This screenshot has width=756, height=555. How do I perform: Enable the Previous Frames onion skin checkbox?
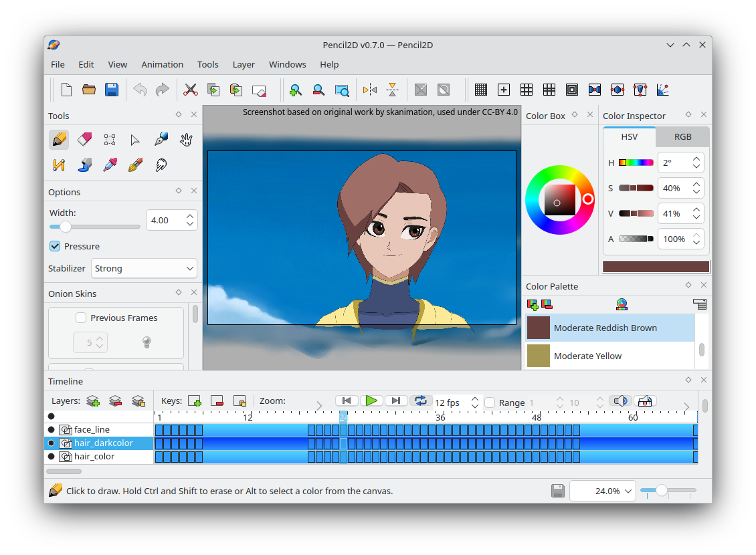(81, 318)
